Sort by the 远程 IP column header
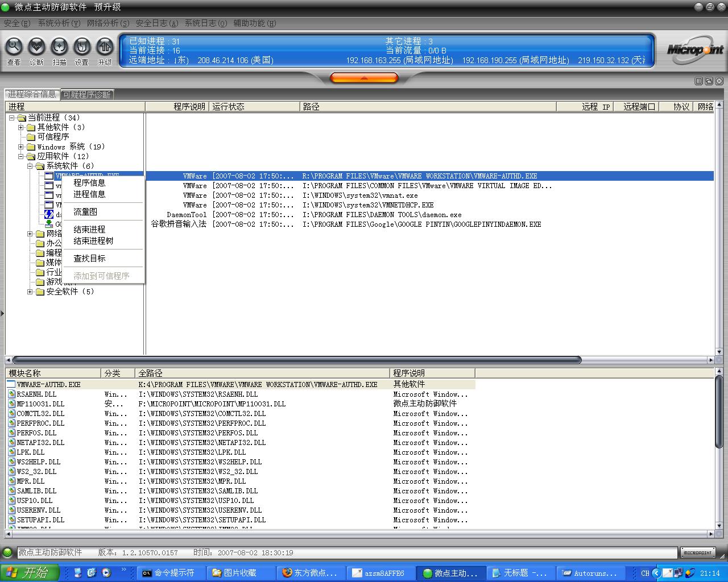The image size is (728, 582). point(585,106)
